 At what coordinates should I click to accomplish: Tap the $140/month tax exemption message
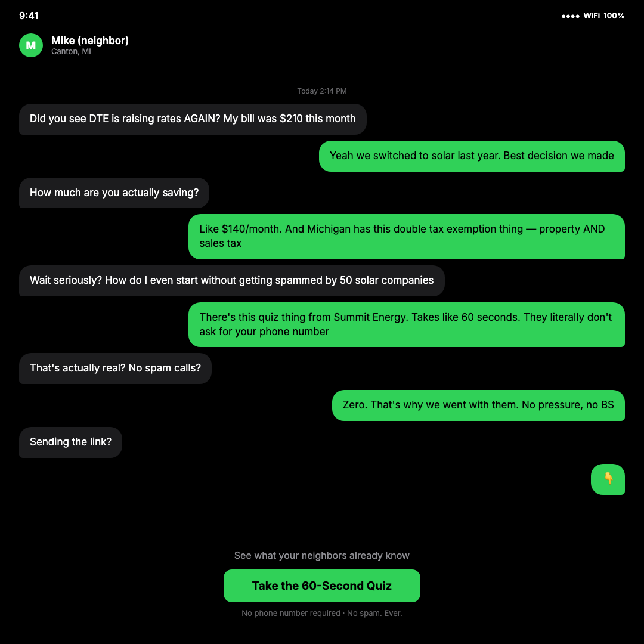point(406,236)
